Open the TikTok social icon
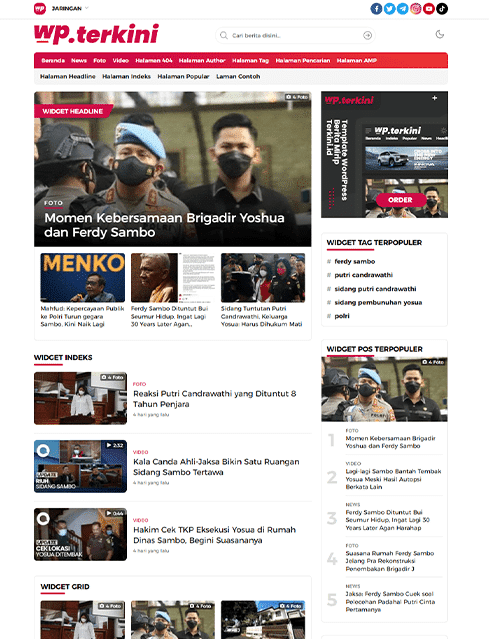 click(442, 9)
